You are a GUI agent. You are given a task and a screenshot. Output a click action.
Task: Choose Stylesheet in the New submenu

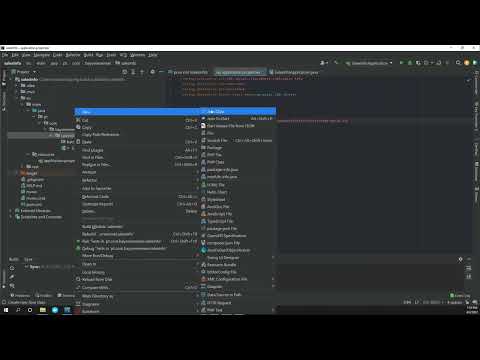[x=238, y=199]
